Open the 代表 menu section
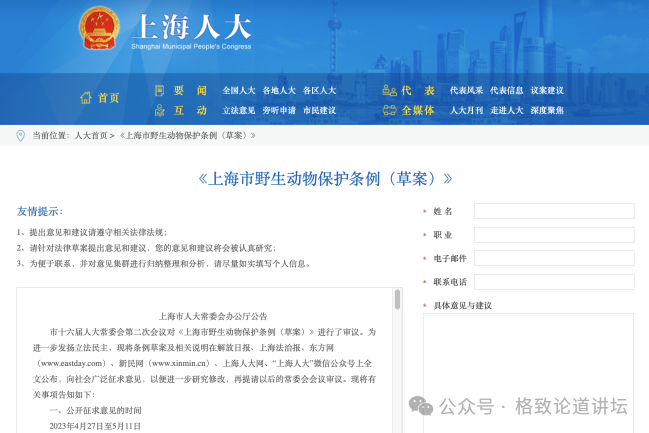 point(418,90)
